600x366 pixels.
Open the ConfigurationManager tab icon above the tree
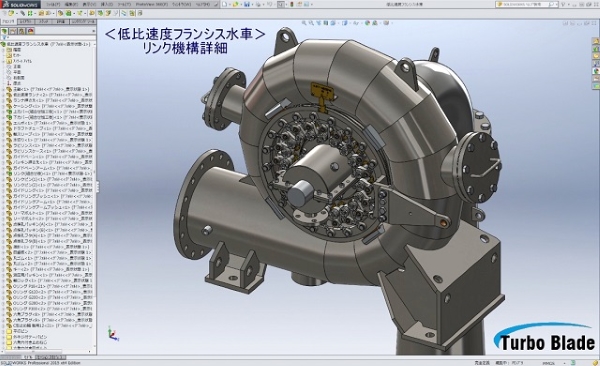22,31
